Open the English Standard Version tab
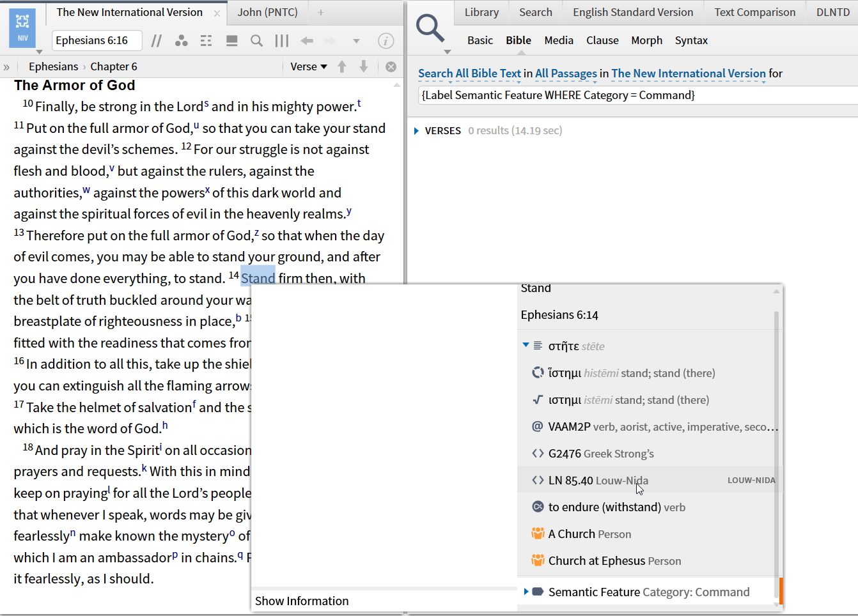Viewport: 858px width, 616px height. coord(633,12)
